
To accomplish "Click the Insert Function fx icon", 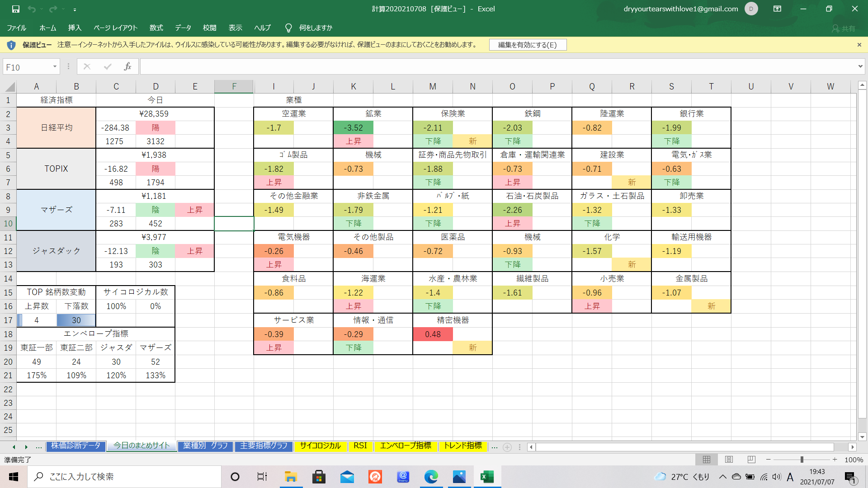I will tap(127, 66).
